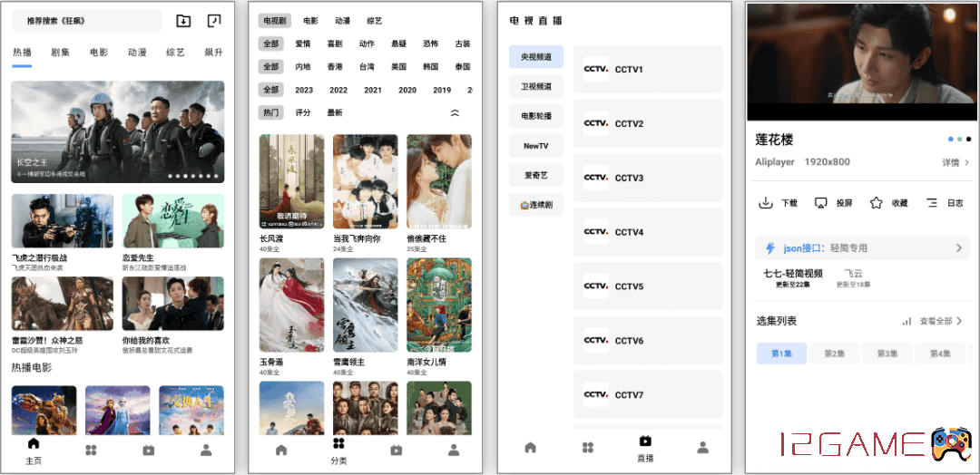Tap the 主页 home icon in first screen
The height and width of the screenshot is (475, 980).
point(34,443)
